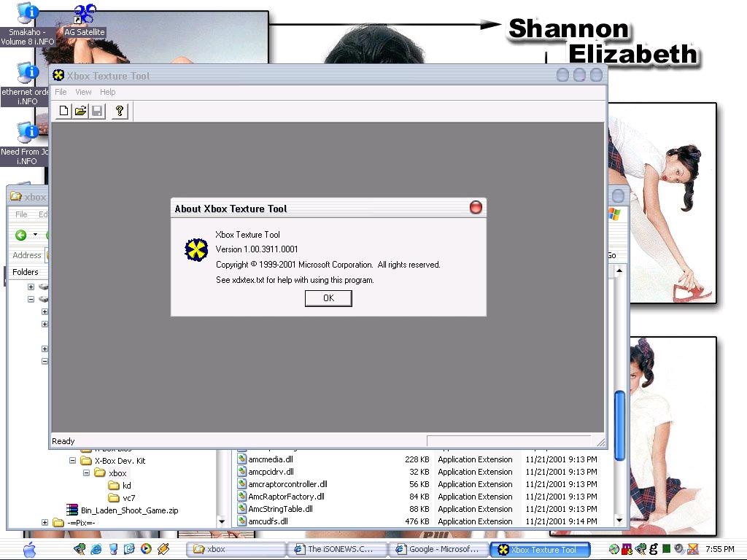Click the green square system tray icon
Viewport: 747px width, 560px height.
667,549
